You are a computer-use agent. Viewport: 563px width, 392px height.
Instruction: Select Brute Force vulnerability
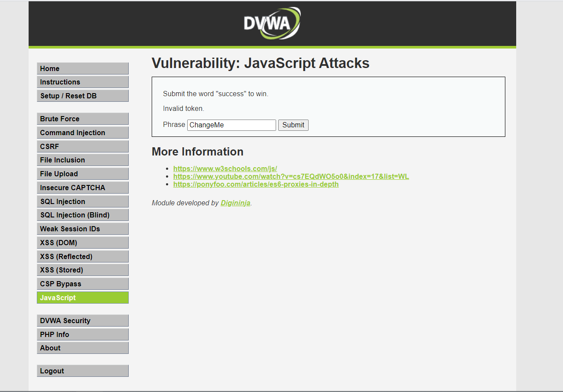click(82, 119)
